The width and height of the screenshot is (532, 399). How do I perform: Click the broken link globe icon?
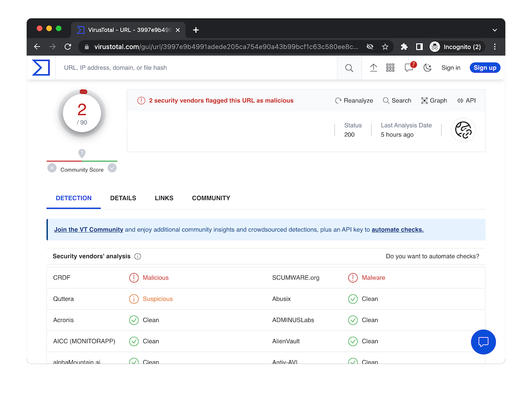point(463,130)
